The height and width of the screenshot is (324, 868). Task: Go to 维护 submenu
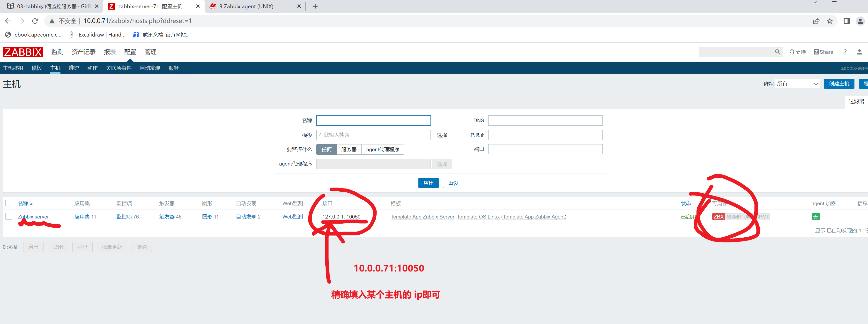(74, 68)
